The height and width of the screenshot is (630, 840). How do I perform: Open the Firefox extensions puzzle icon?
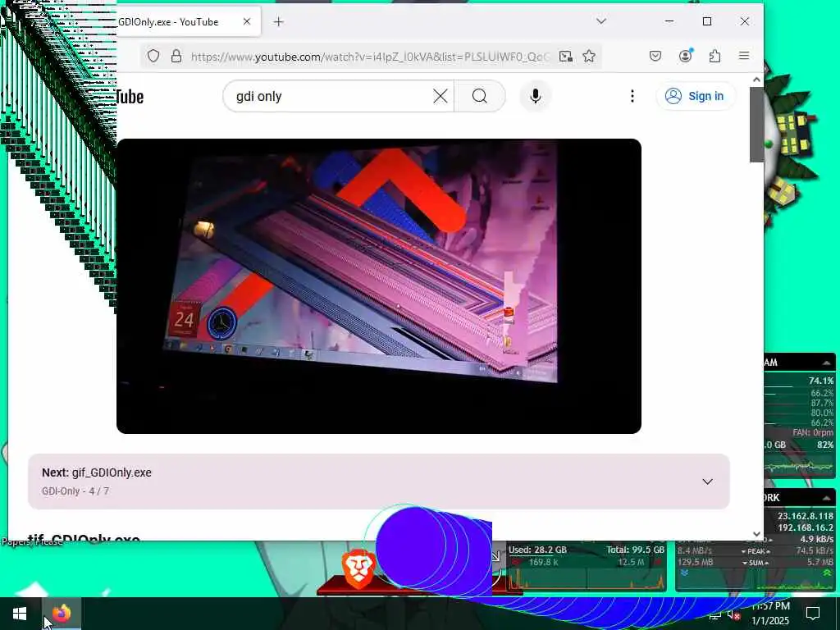(x=714, y=56)
